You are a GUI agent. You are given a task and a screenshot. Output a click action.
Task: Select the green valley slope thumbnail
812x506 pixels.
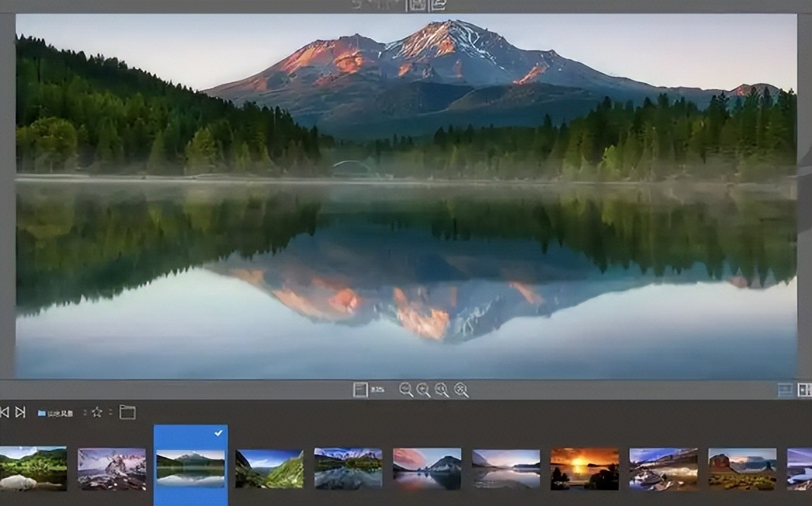coord(269,469)
